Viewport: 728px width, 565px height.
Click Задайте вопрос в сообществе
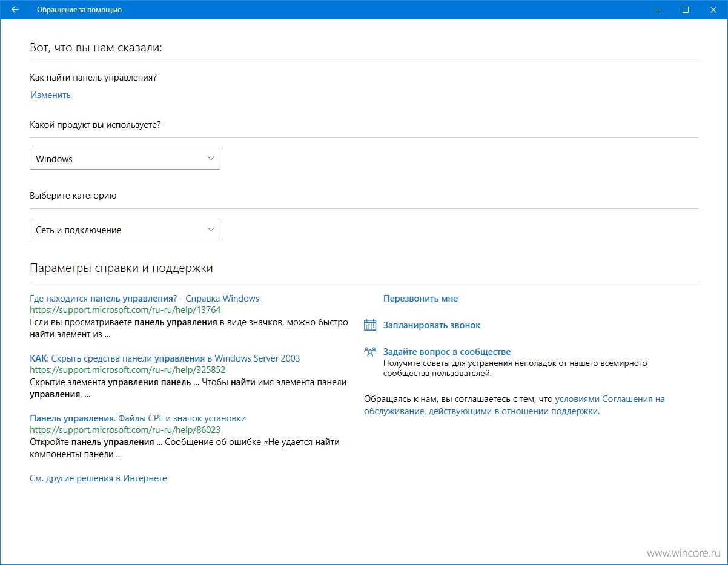tap(447, 352)
